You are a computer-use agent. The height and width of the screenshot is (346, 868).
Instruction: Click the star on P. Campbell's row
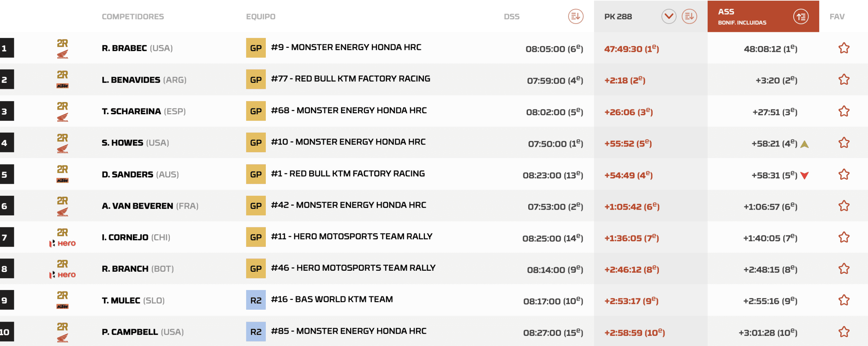coord(844,332)
